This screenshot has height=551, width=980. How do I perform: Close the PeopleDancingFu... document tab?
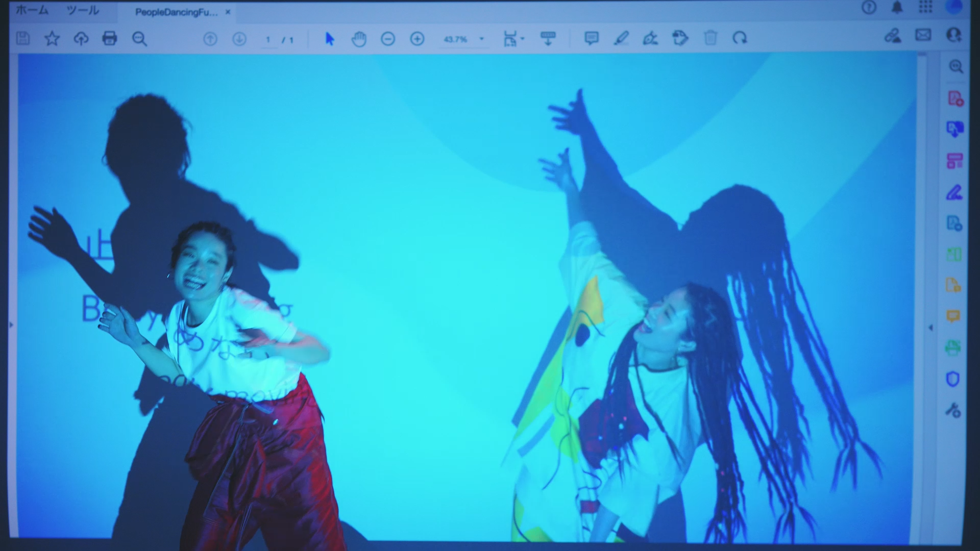pos(228,12)
